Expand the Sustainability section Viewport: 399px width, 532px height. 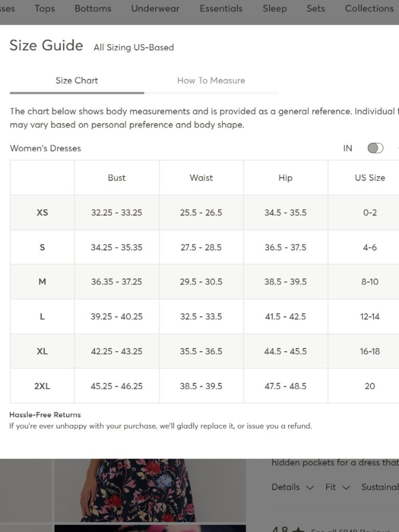coord(380,487)
